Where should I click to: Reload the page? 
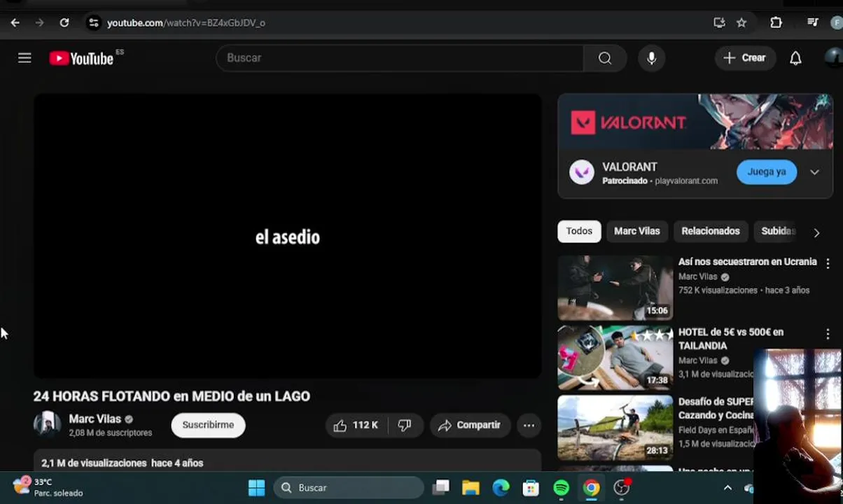click(x=64, y=22)
